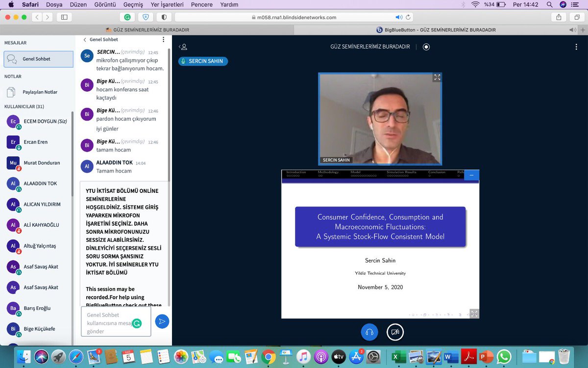
Task: Go forward with Safari forward button
Action: pos(48,17)
